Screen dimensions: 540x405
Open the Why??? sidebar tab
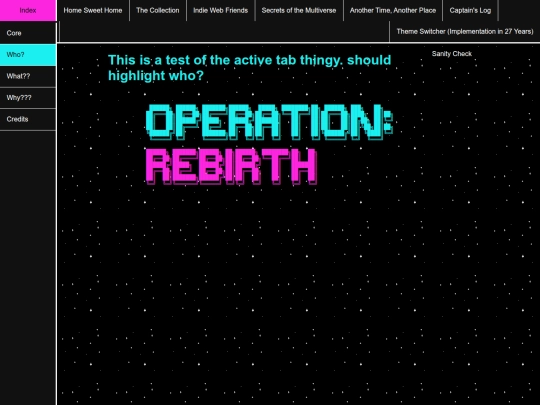[x=28, y=98]
